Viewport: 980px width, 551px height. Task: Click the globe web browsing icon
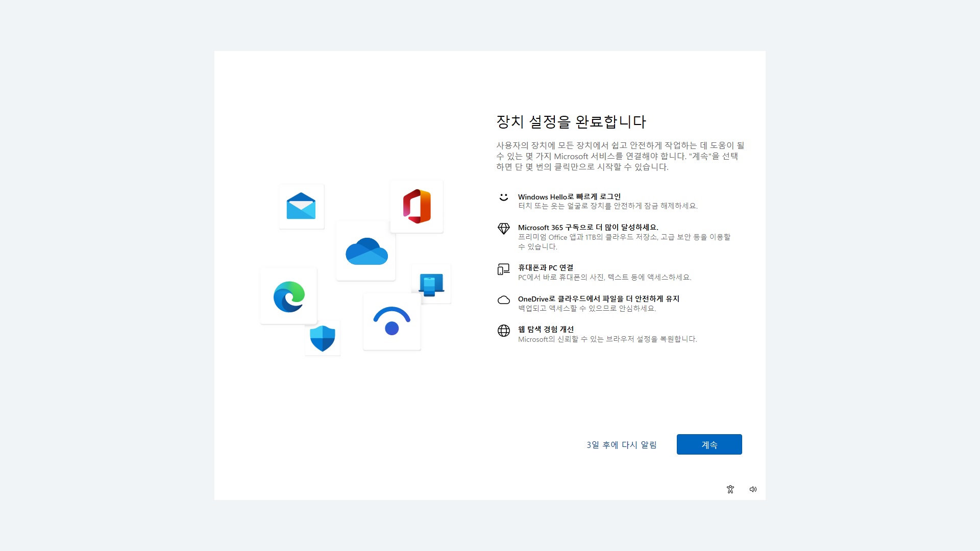(503, 331)
